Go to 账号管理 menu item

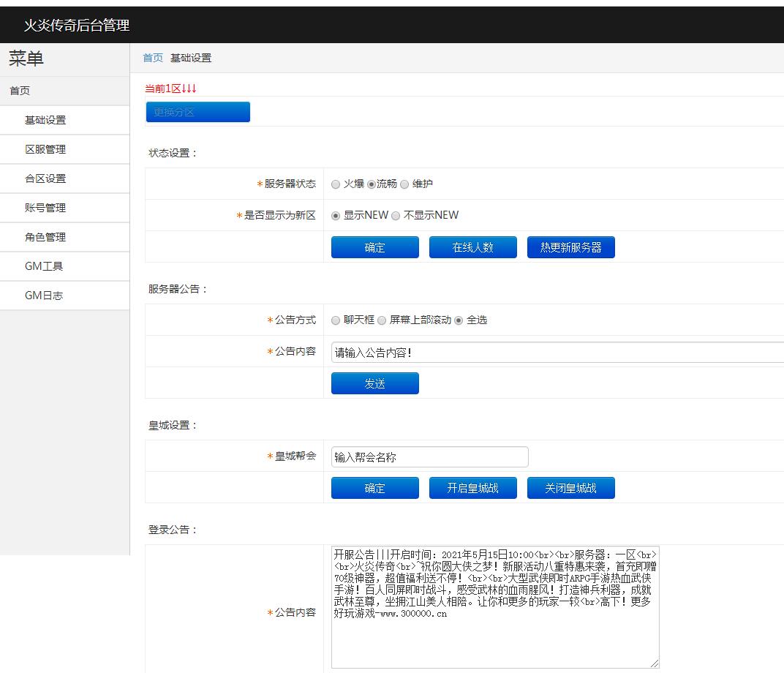pos(45,208)
